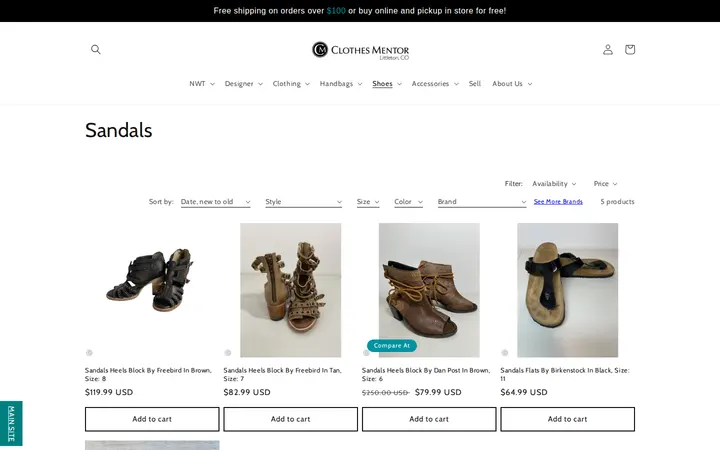Open the Brand filter dropdown

click(x=482, y=202)
